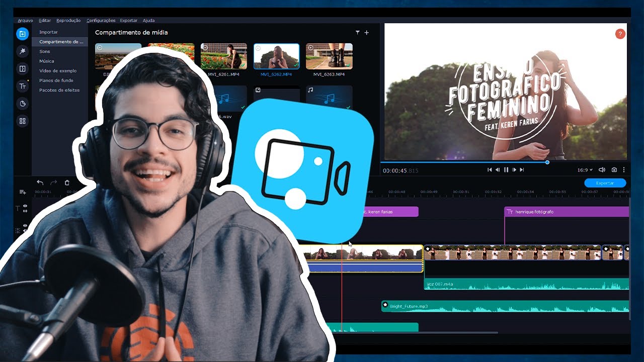Take snapshot with camera icon

pyautogui.click(x=614, y=170)
